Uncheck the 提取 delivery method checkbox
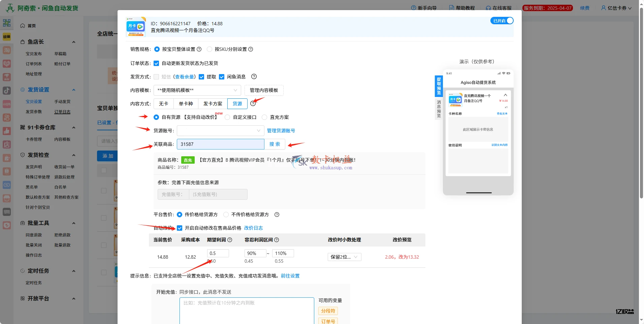Viewport: 644px width, 324px height. point(201,77)
